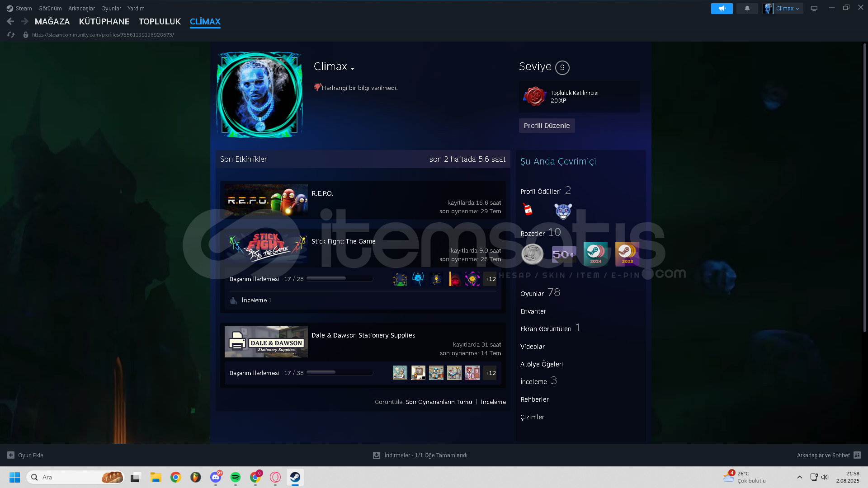Open first Dale & Dawson achievement icon
The image size is (868, 488).
400,373
